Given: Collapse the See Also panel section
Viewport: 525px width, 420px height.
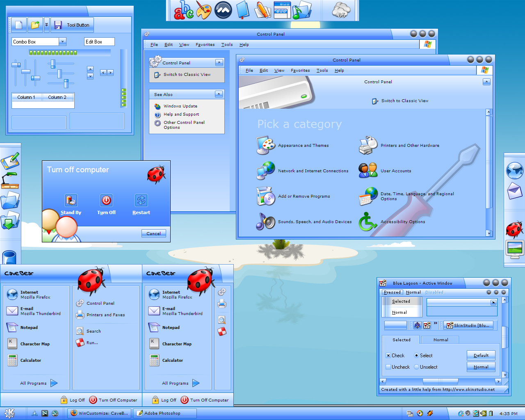Looking at the screenshot, I should 219,94.
